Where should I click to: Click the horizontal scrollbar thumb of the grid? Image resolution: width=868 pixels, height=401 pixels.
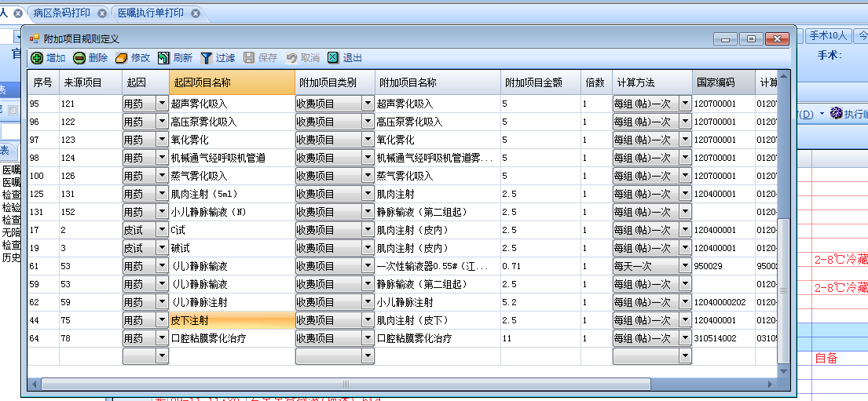[x=346, y=384]
